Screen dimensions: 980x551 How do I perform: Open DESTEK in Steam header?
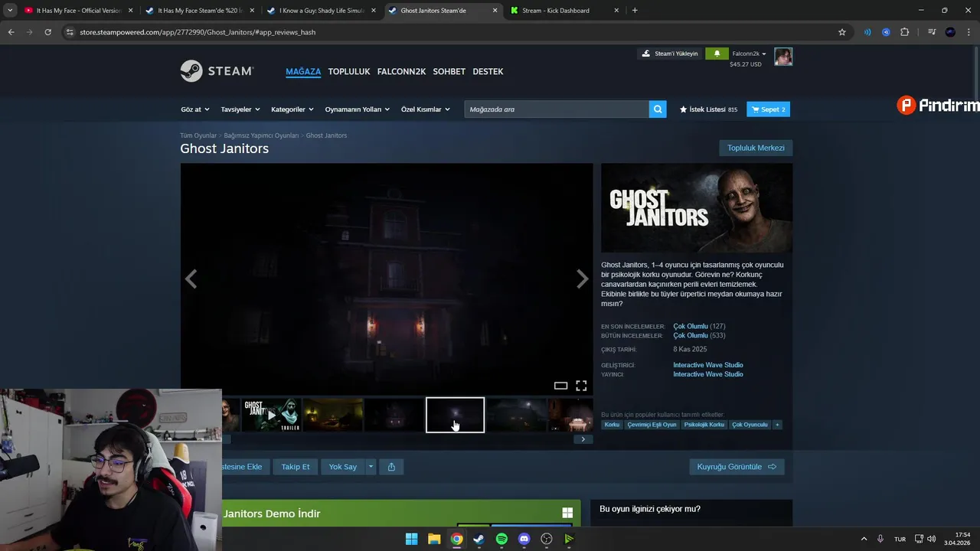pos(488,71)
